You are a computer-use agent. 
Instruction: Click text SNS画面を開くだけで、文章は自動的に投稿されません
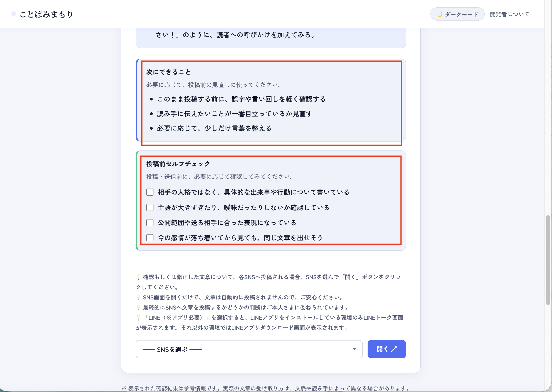pos(243,297)
